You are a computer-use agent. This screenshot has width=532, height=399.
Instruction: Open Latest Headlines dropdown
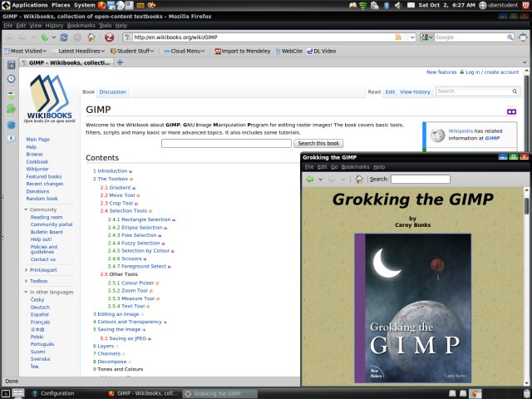click(x=78, y=51)
